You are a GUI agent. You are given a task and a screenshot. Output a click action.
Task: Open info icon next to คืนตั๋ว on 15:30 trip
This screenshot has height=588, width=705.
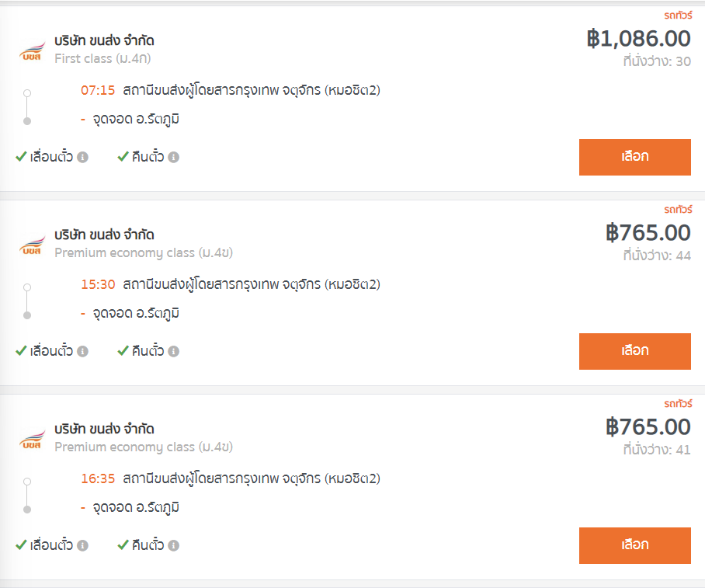click(174, 351)
